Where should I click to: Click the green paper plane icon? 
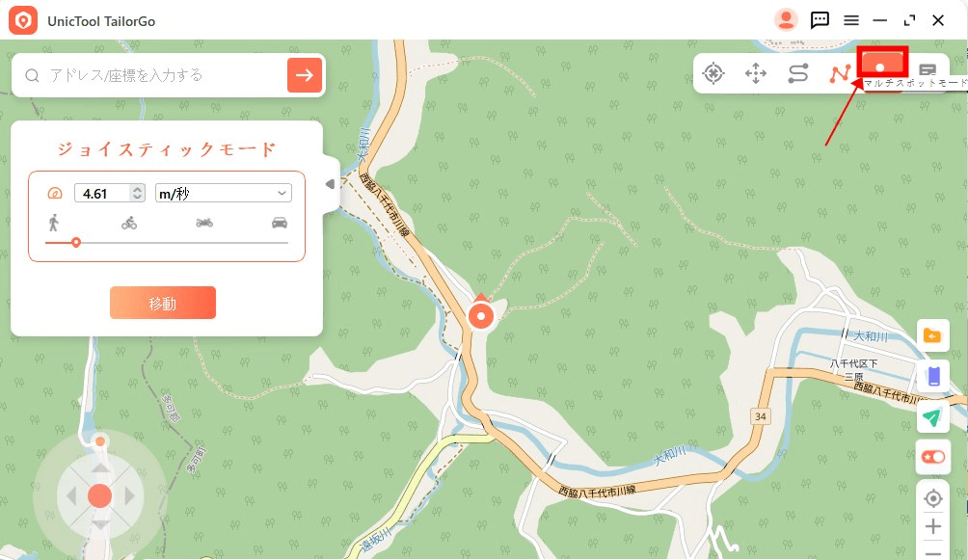[933, 416]
